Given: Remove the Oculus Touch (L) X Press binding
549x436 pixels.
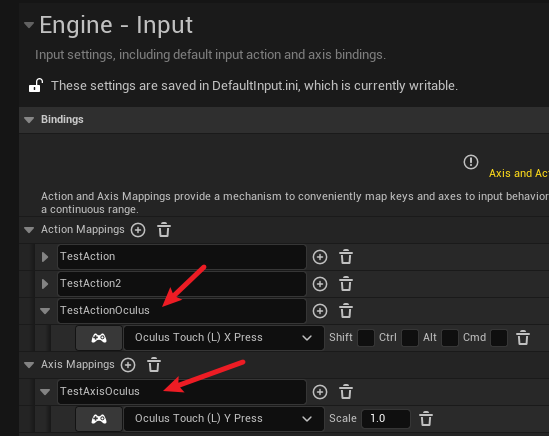Looking at the screenshot, I should click(523, 338).
